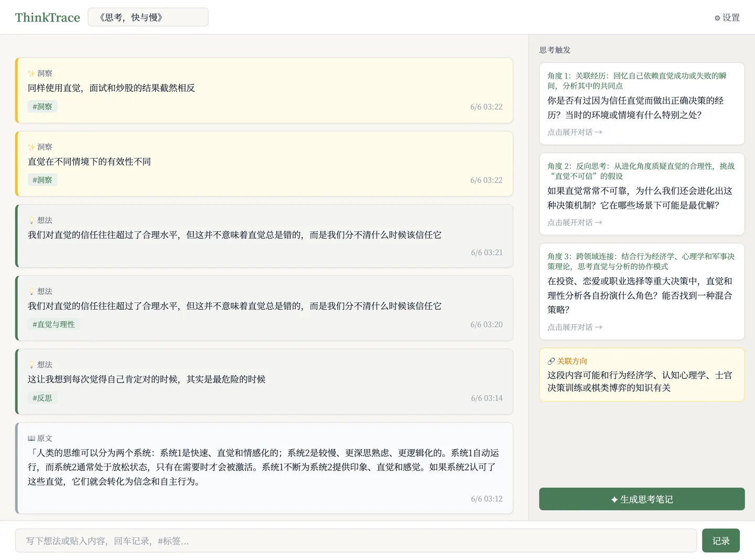Image resolution: width=755 pixels, height=560 pixels.
Task: Click the 思考触发 panel heading
Action: 555,50
